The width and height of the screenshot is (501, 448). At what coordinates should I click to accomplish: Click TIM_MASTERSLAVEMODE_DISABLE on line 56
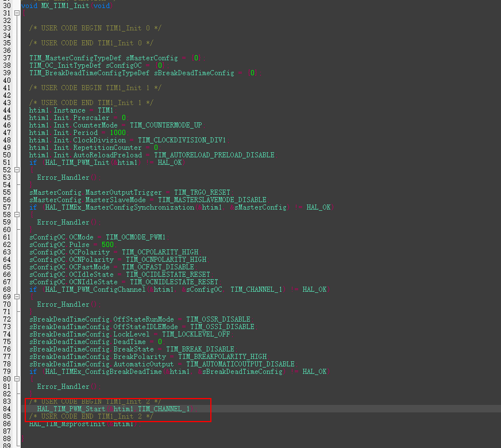212,200
